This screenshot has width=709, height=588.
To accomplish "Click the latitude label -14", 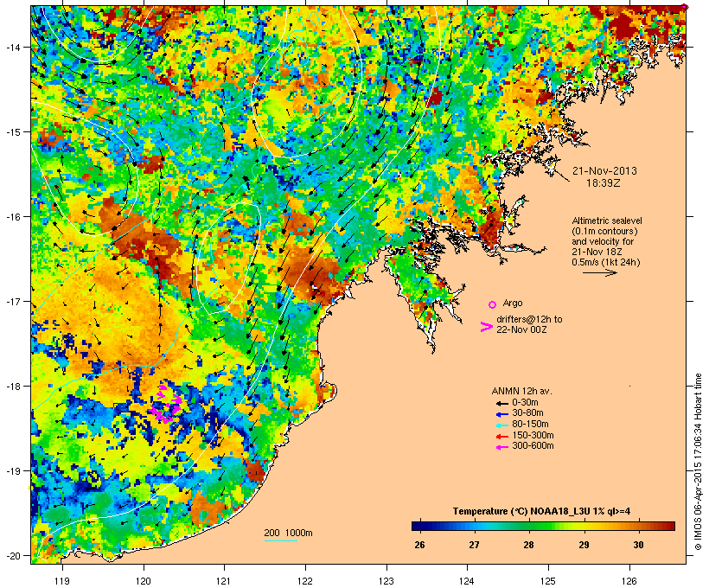I will 13,47.
